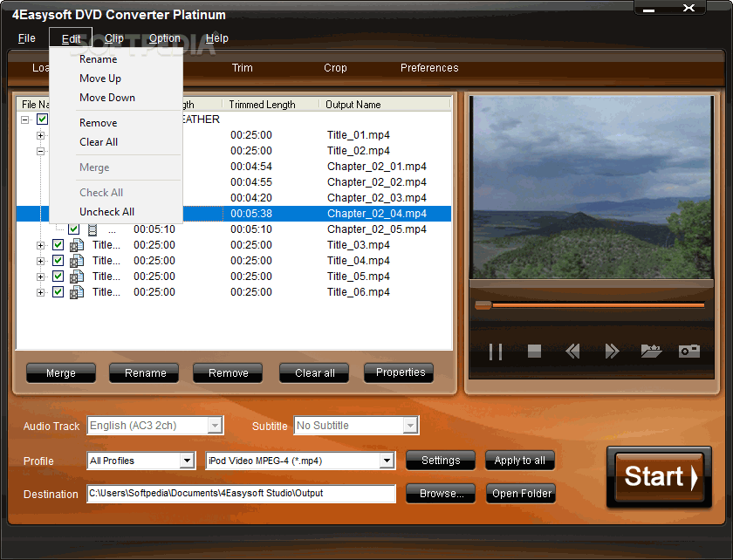Collapse the Title_02 tree node
This screenshot has width=733, height=560.
click(41, 151)
